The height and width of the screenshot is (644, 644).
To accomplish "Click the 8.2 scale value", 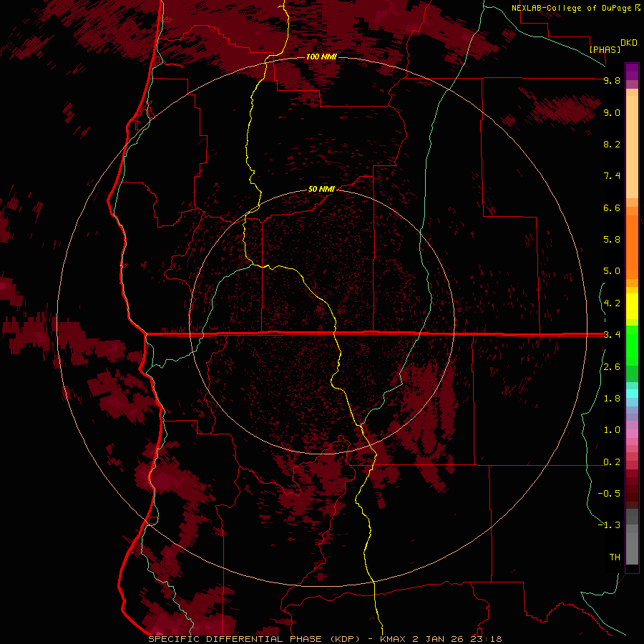I will [612, 144].
